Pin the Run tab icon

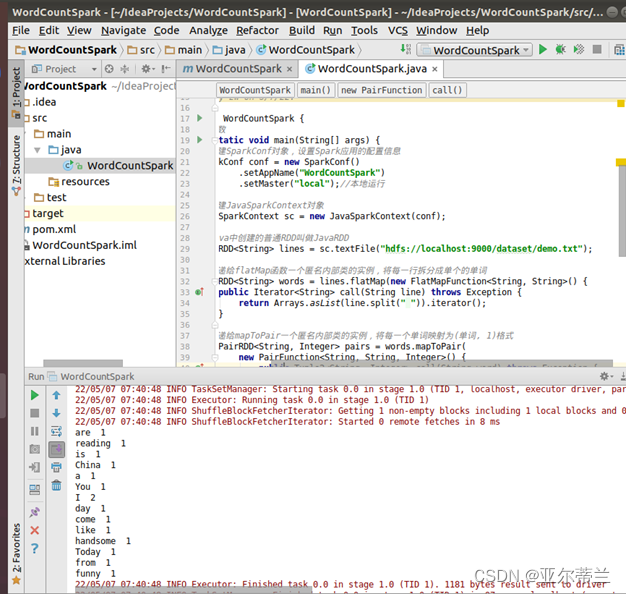(x=35, y=512)
